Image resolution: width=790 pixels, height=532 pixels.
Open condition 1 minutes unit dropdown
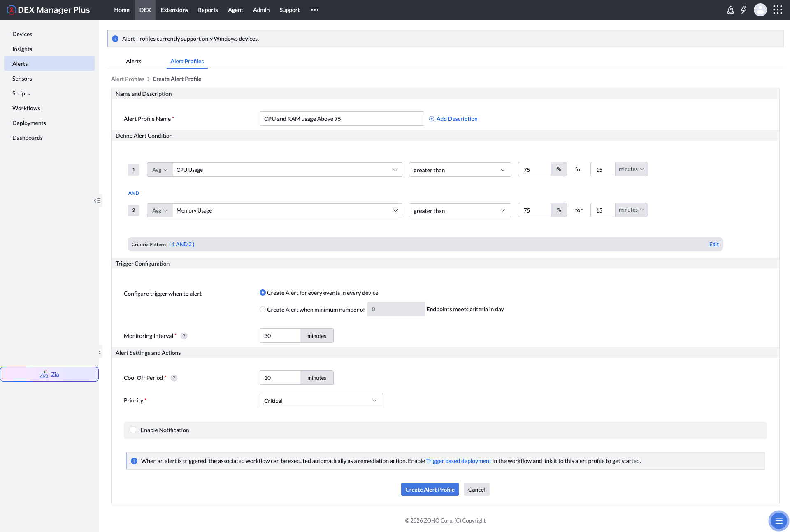pyautogui.click(x=631, y=169)
